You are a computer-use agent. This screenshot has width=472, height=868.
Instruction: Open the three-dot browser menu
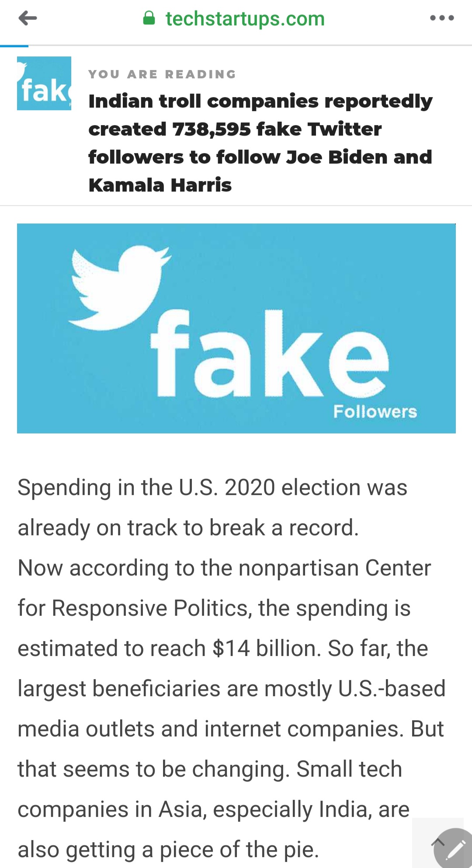tap(442, 18)
